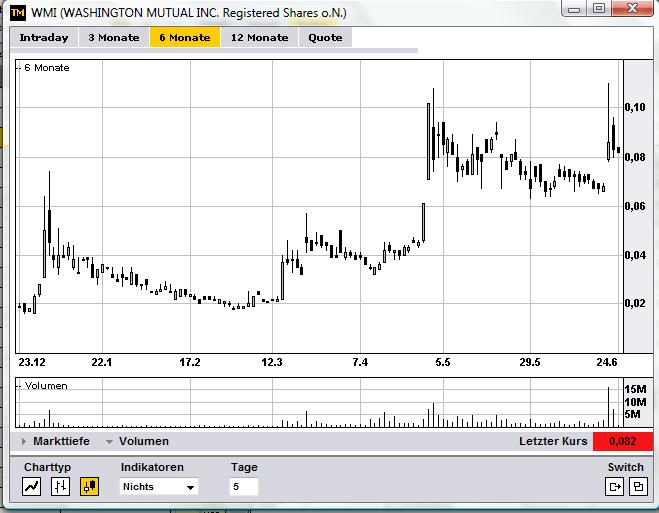Viewport: 659px width, 513px height.
Task: Switch to the Intraday tab
Action: [44, 37]
